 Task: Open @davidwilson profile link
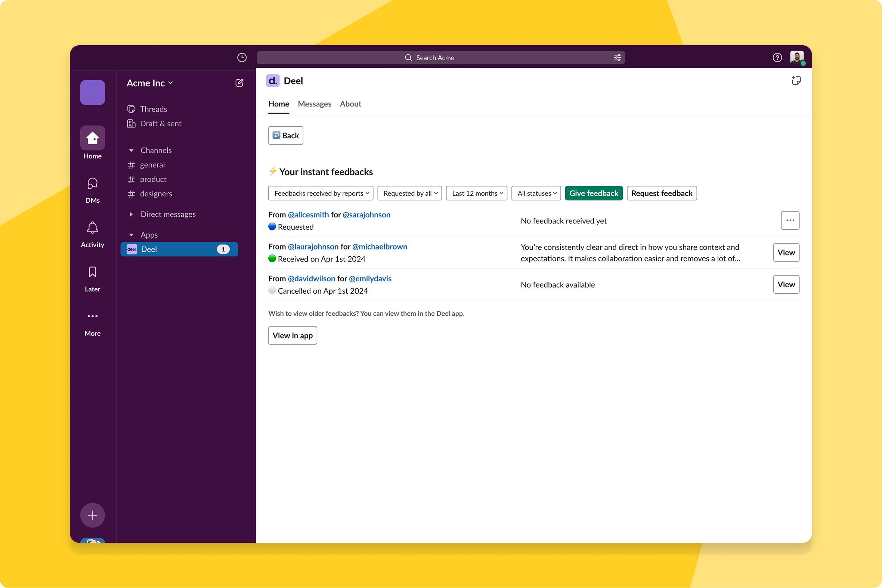click(311, 278)
